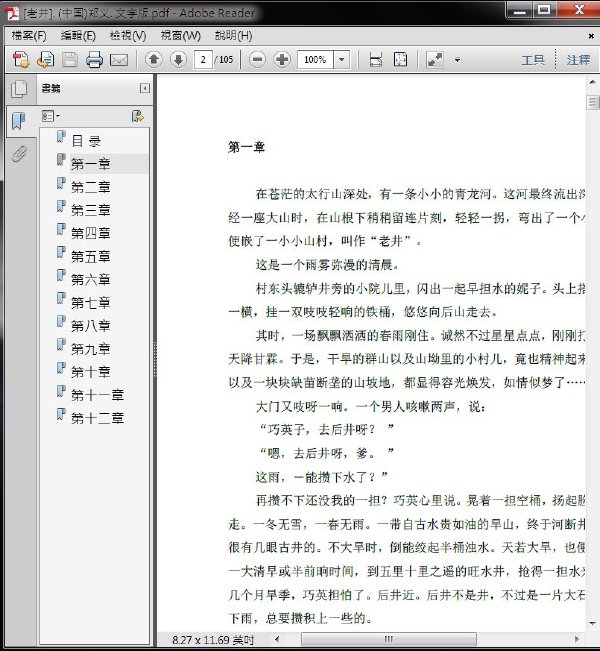Open the toolbar customize dropdown arrow

coord(457,60)
